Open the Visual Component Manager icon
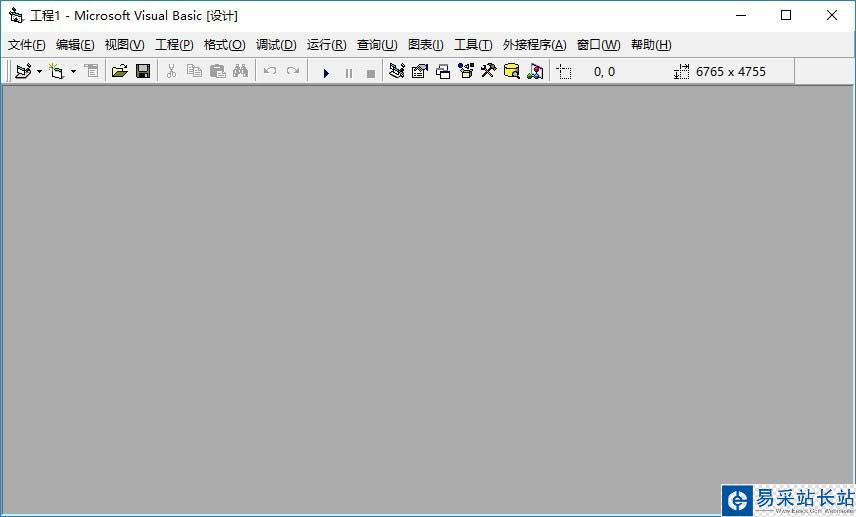This screenshot has width=856, height=517. [x=535, y=71]
